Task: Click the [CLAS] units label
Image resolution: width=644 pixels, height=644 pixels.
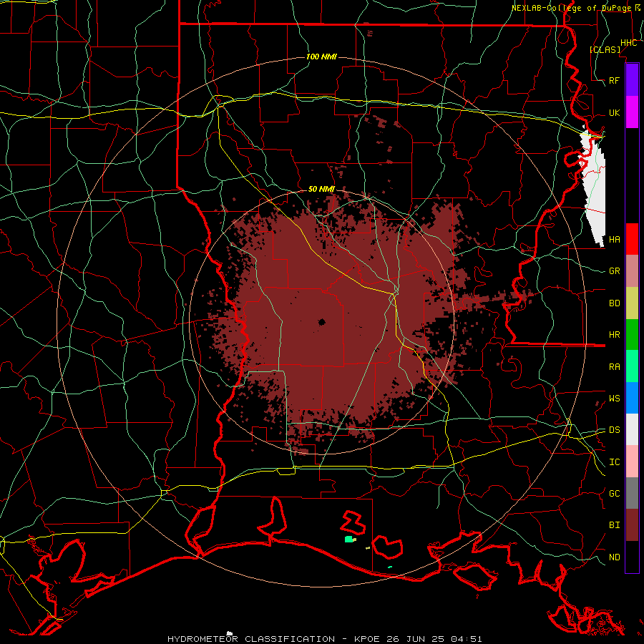Action: pos(605,49)
